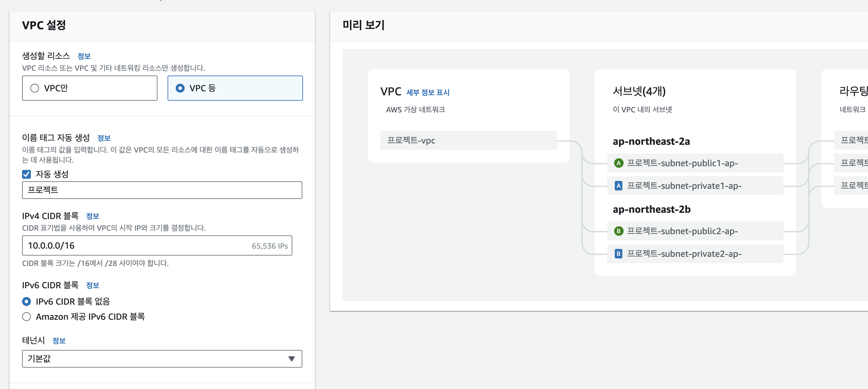Open 정보 link beside 테넌시
Screen dimensions: 868x389
59,341
